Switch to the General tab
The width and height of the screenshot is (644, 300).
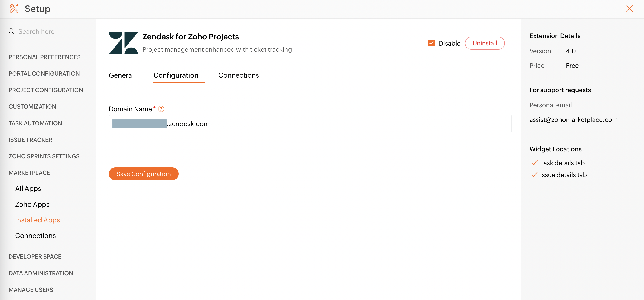coord(121,75)
